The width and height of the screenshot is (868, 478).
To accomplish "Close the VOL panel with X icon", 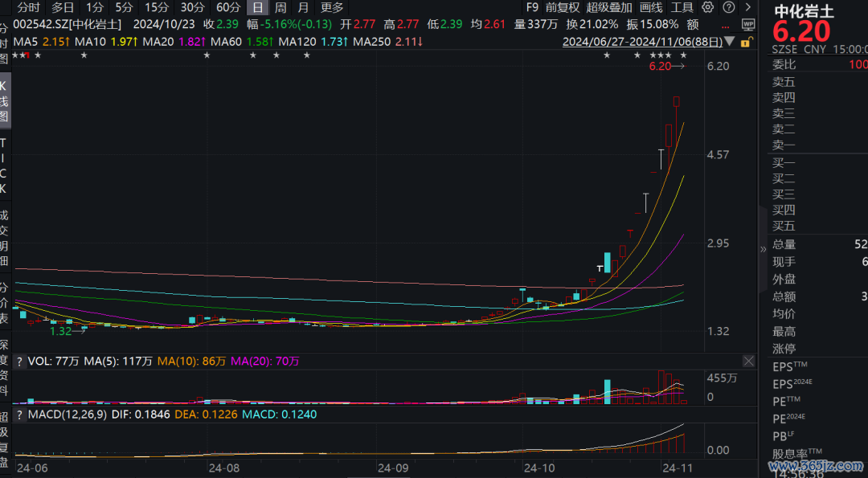I will pos(748,362).
